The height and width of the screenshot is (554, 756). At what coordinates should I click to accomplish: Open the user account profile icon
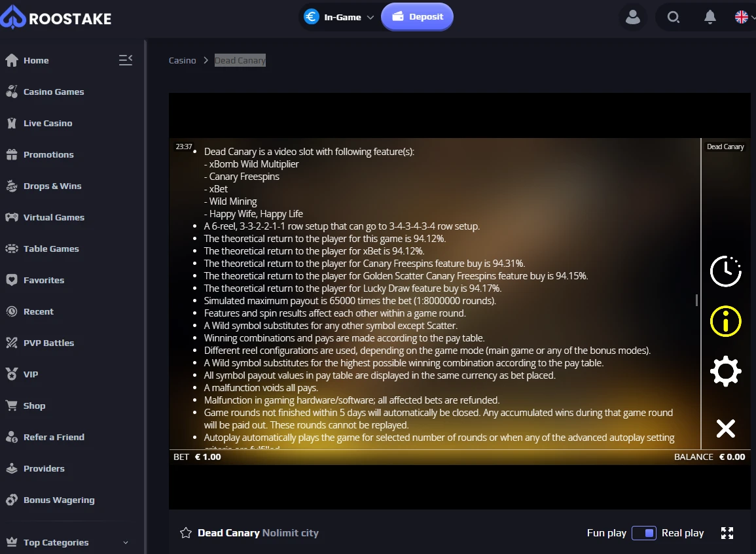[x=632, y=18]
